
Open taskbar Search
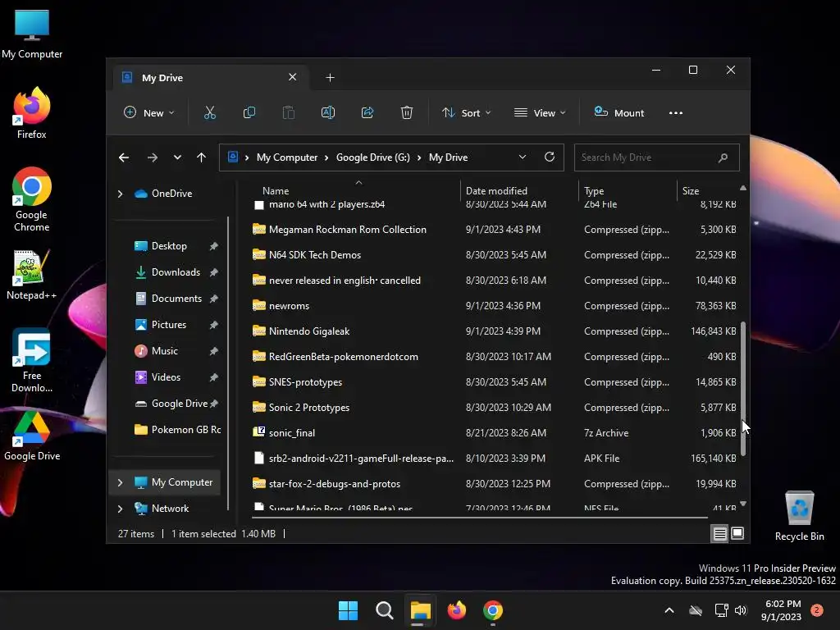(384, 610)
